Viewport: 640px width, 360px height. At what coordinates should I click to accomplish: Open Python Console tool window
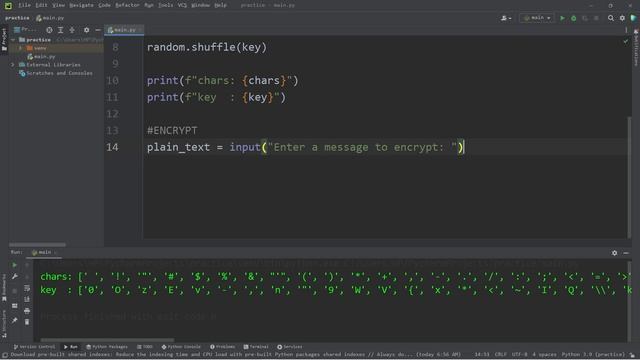[x=181, y=347]
